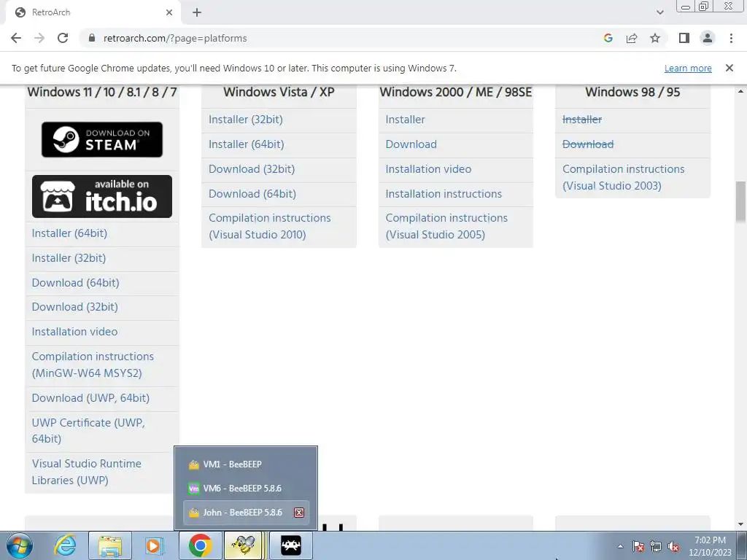Click the BeeBEEP taskbar icon
The width and height of the screenshot is (747, 560).
click(244, 545)
